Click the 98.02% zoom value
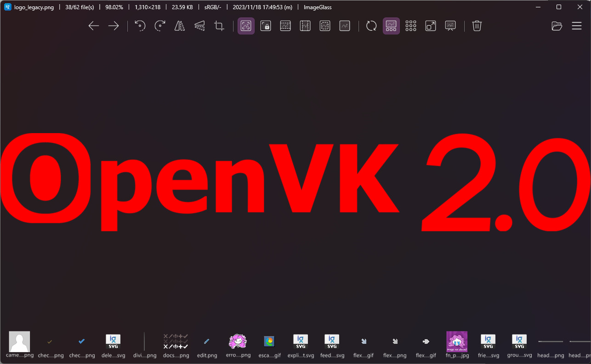This screenshot has height=364, width=591. pyautogui.click(x=114, y=7)
